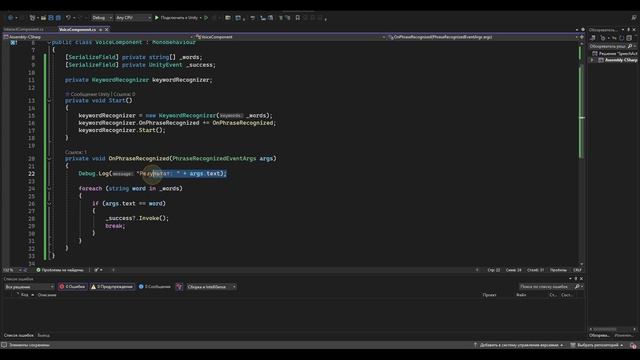Click the green Attach to Unity play icon
The height and width of the screenshot is (360, 640).
[x=157, y=18]
